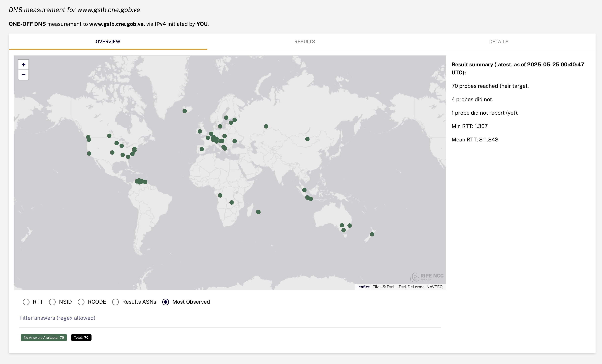Click the No Answers Available 70 badge

click(44, 338)
